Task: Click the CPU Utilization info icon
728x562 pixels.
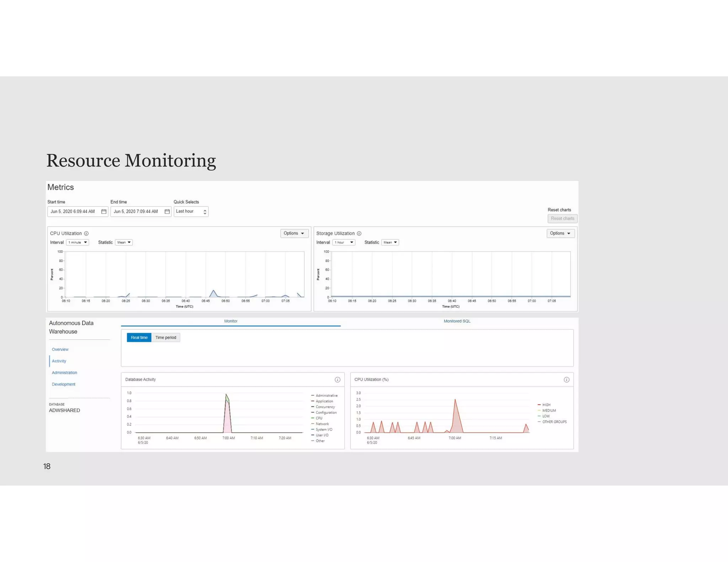Action: [x=86, y=233]
